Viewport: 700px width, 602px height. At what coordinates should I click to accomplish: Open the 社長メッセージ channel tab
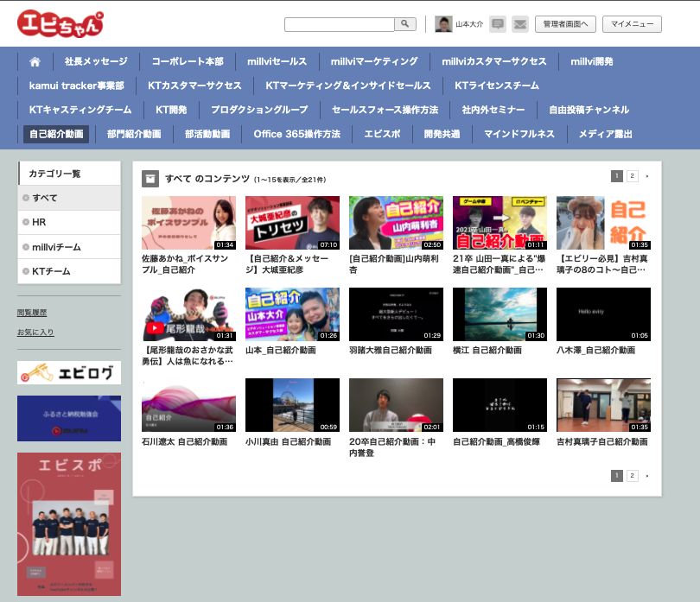point(96,61)
